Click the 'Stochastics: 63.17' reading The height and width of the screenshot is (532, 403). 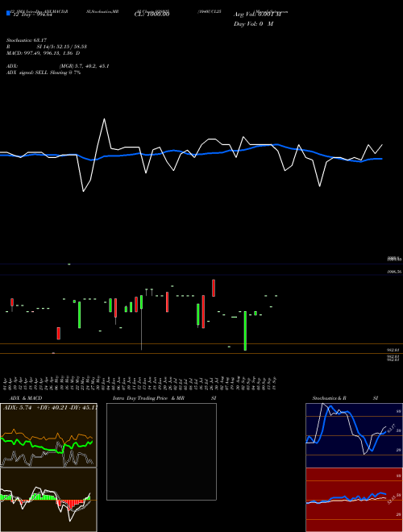(27, 40)
